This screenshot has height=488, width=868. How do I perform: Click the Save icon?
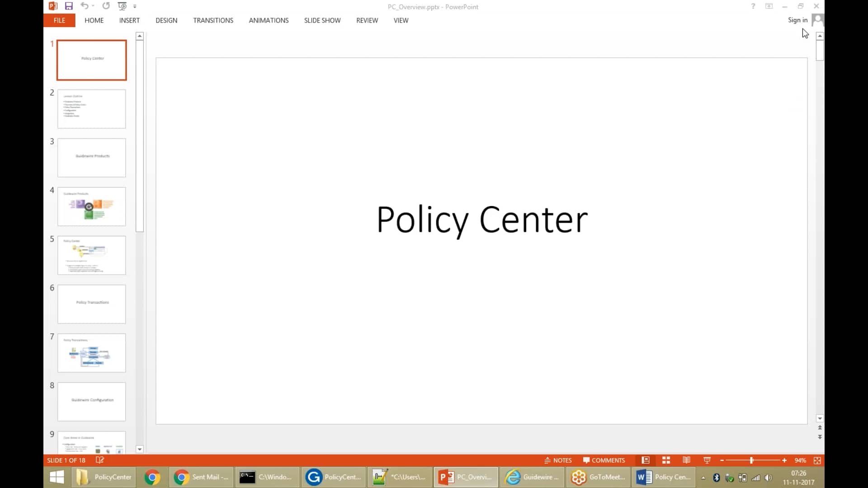pos(69,6)
